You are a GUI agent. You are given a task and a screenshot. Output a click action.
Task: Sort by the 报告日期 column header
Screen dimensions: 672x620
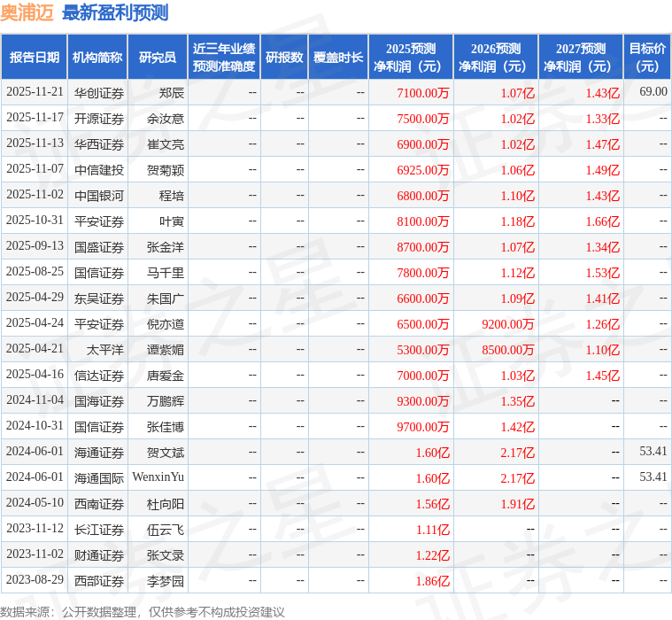pyautogui.click(x=35, y=58)
